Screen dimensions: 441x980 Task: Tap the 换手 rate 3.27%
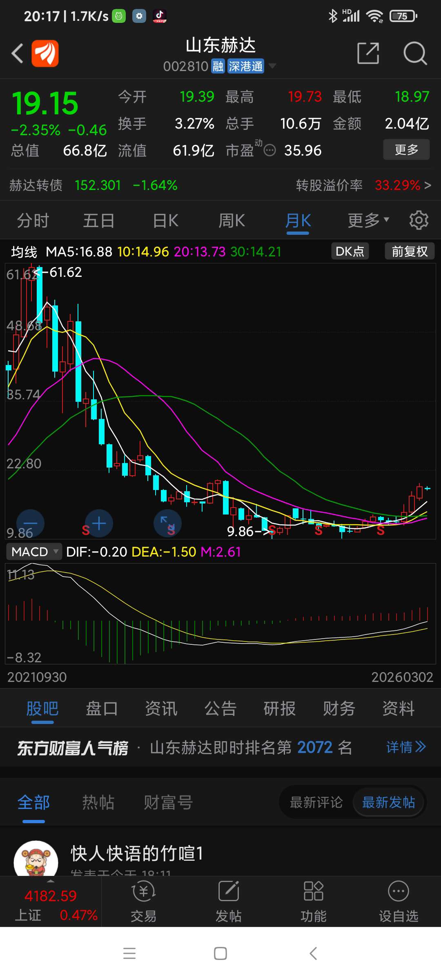(x=194, y=123)
